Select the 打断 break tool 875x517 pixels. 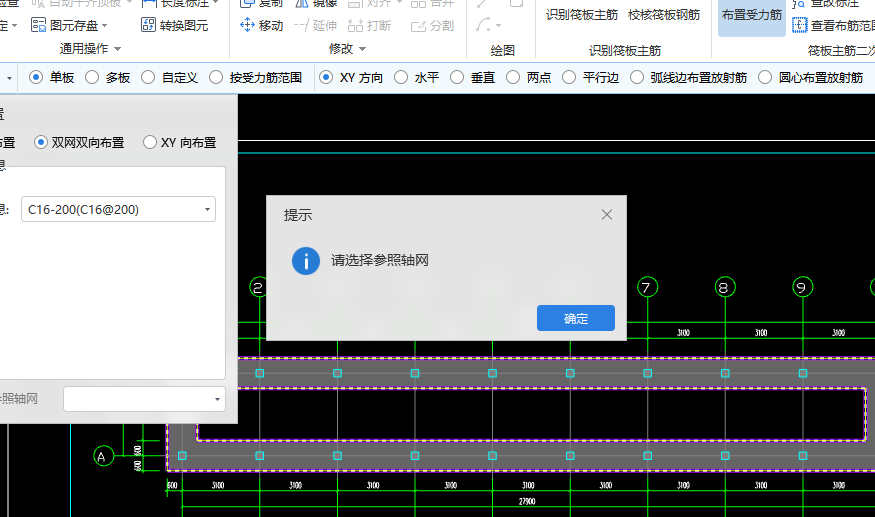(369, 26)
